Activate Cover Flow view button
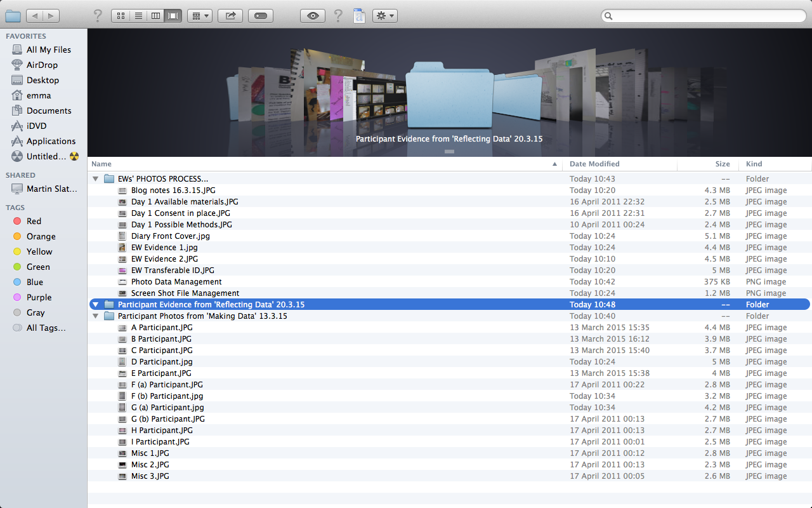The width and height of the screenshot is (812, 508). point(173,16)
